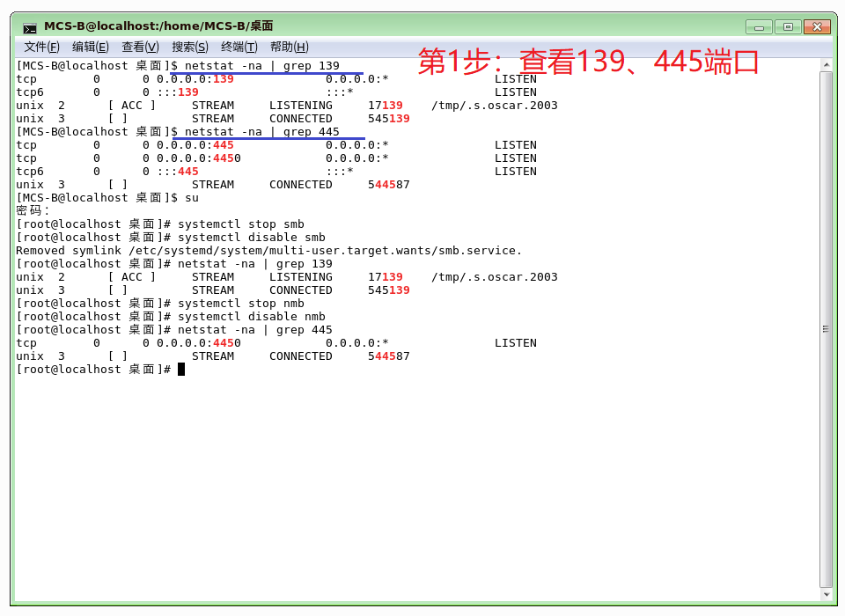The height and width of the screenshot is (616, 845).
Task: Click the ':::445' tcp6 address
Action: [178, 172]
